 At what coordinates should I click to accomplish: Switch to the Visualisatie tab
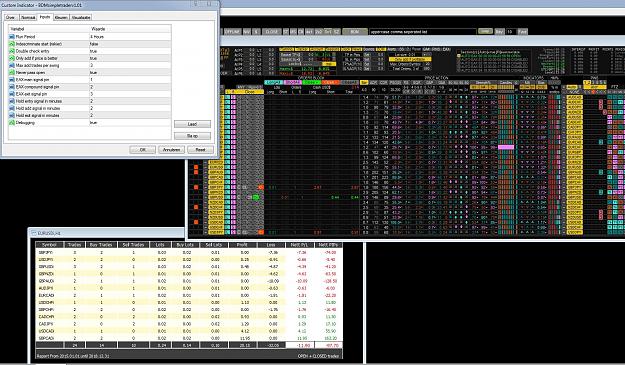pos(81,18)
